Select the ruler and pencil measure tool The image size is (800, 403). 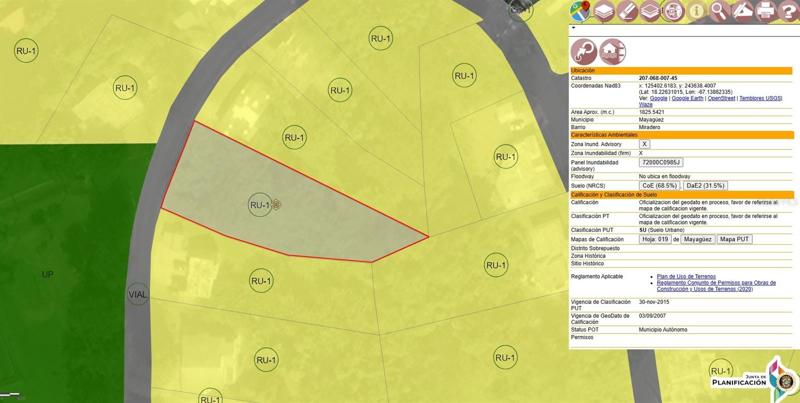[742, 11]
